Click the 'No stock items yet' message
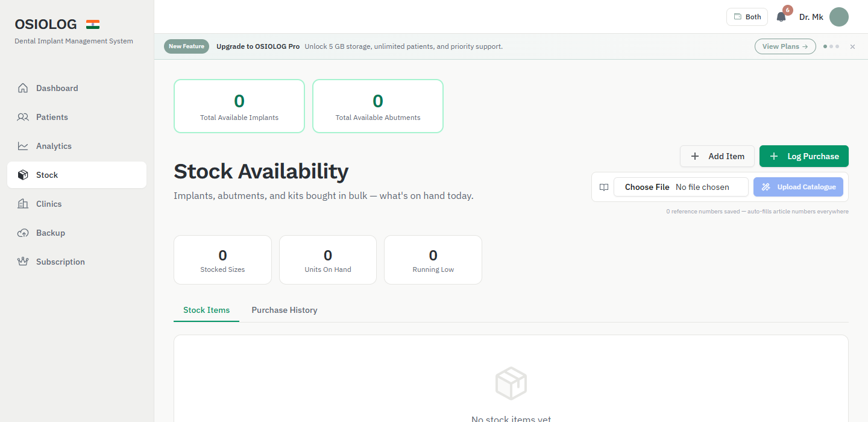The image size is (868, 422). pyautogui.click(x=511, y=418)
